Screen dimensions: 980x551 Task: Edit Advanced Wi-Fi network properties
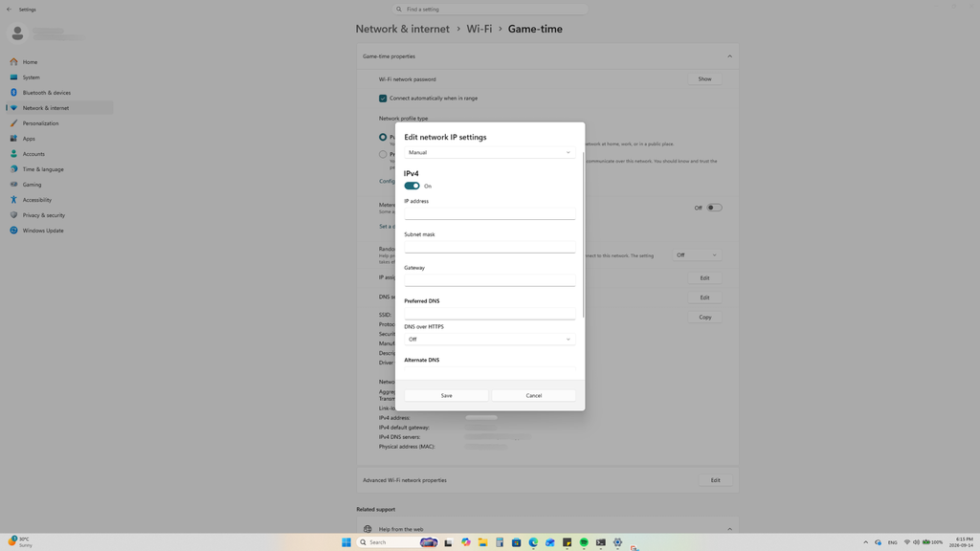[x=715, y=480]
